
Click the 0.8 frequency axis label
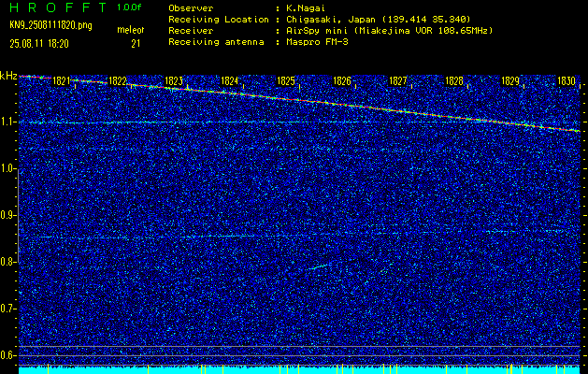pos(7,262)
